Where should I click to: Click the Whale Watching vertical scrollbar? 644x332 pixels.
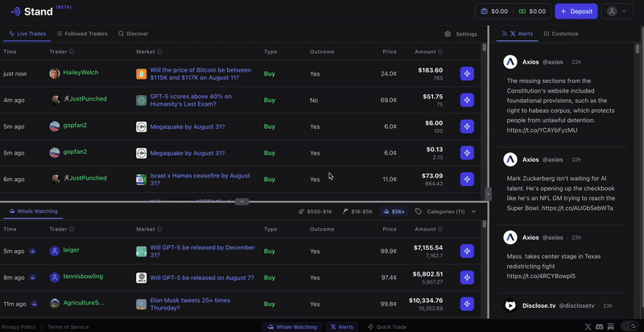[485, 224]
